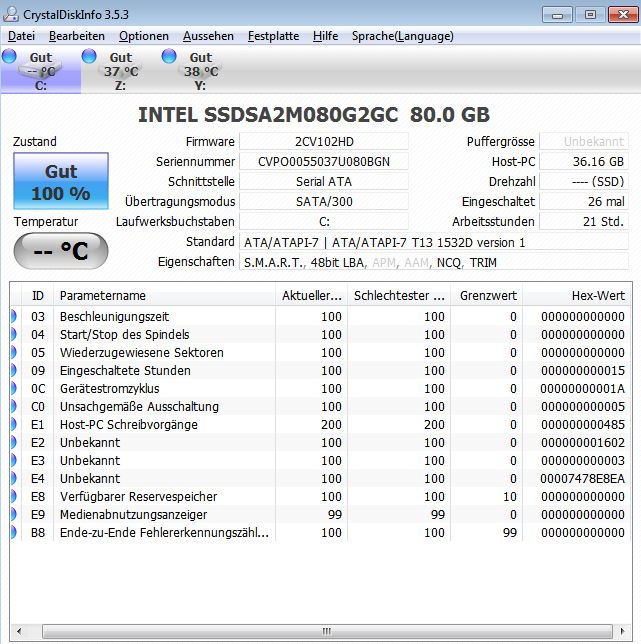This screenshot has width=641, height=644.
Task: Click the status indicator icon for row E1
Action: (x=14, y=425)
